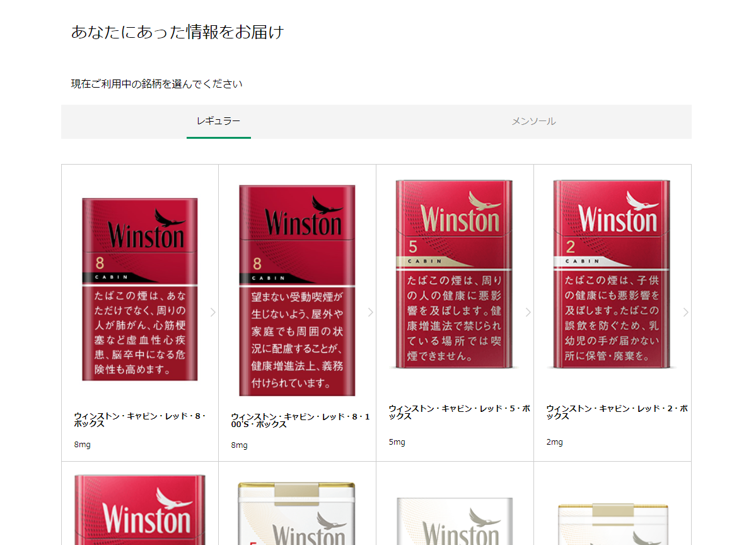The width and height of the screenshot is (756, 545).
Task: Select the Winston Cabin Red 8 Box pack image
Action: [140, 290]
